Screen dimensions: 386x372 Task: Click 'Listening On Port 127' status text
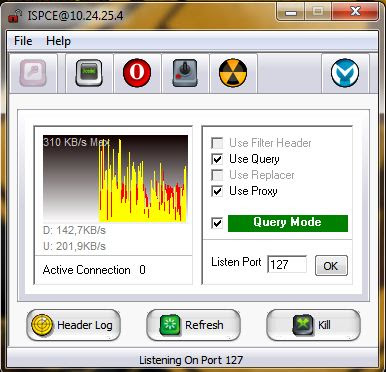[x=191, y=360]
